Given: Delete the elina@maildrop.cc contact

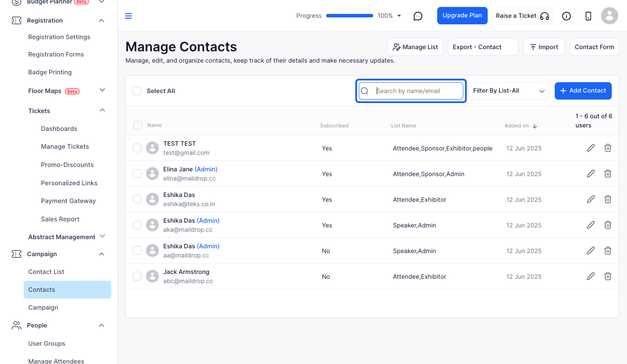Looking at the screenshot, I should point(608,174).
